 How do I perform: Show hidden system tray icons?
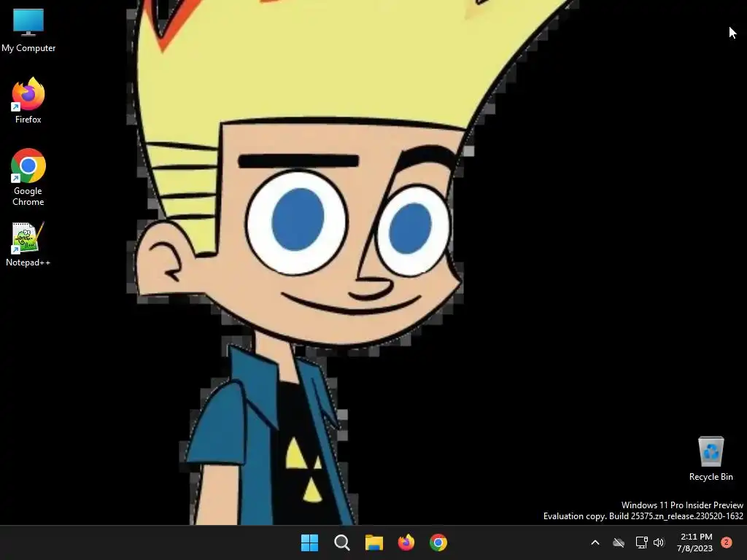pyautogui.click(x=595, y=542)
